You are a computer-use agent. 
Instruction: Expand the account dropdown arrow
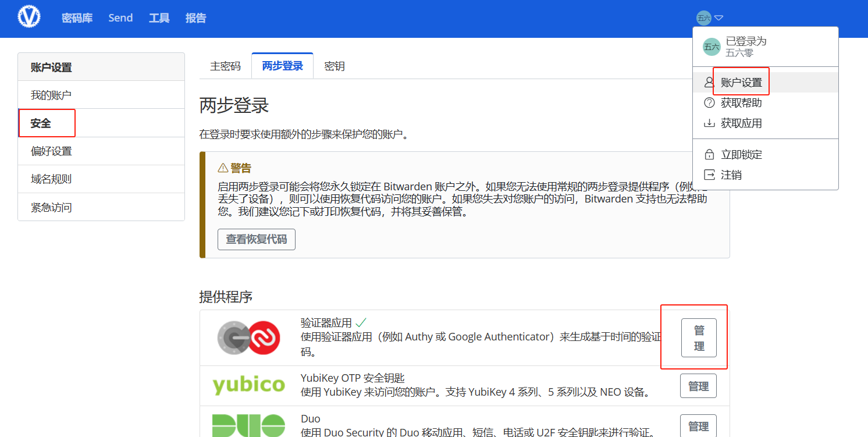click(x=718, y=18)
